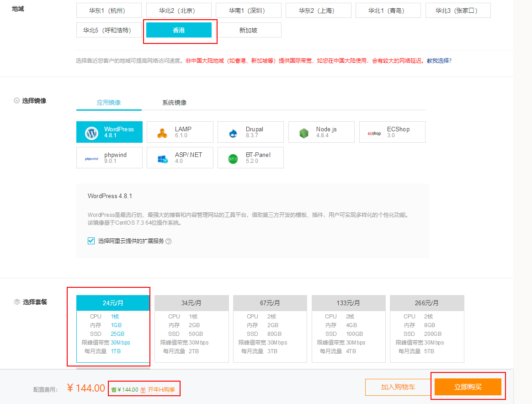The width and height of the screenshot is (532, 404).
Task: Select the Node.js 4.8.4 image label
Action: 326,132
